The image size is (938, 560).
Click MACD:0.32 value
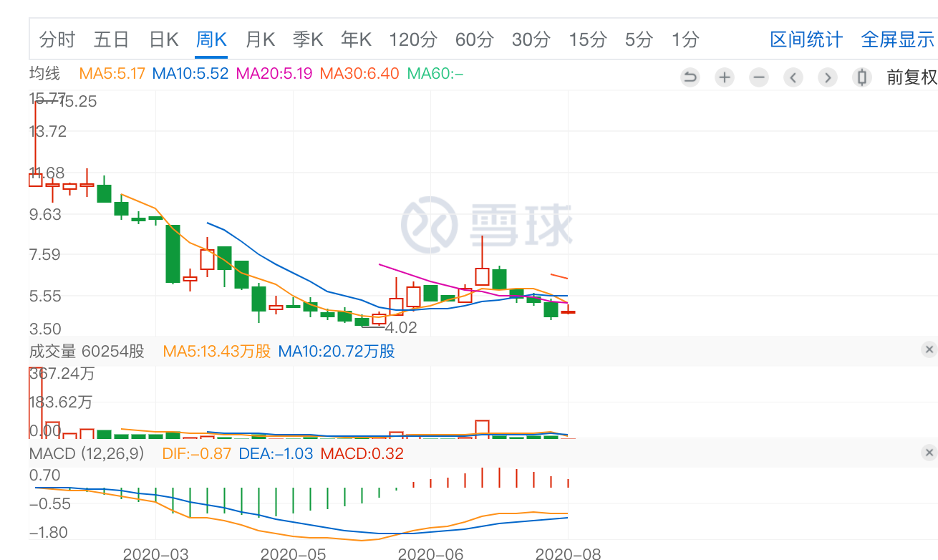[362, 453]
